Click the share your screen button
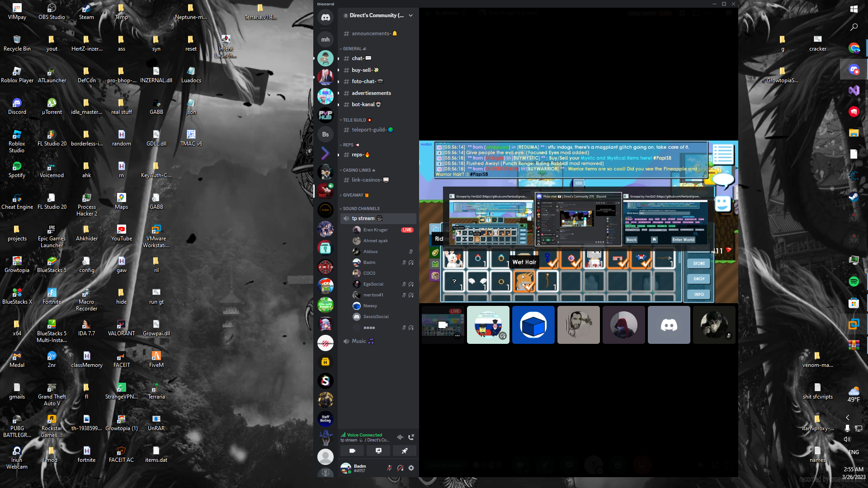The width and height of the screenshot is (868, 488). pos(378,450)
